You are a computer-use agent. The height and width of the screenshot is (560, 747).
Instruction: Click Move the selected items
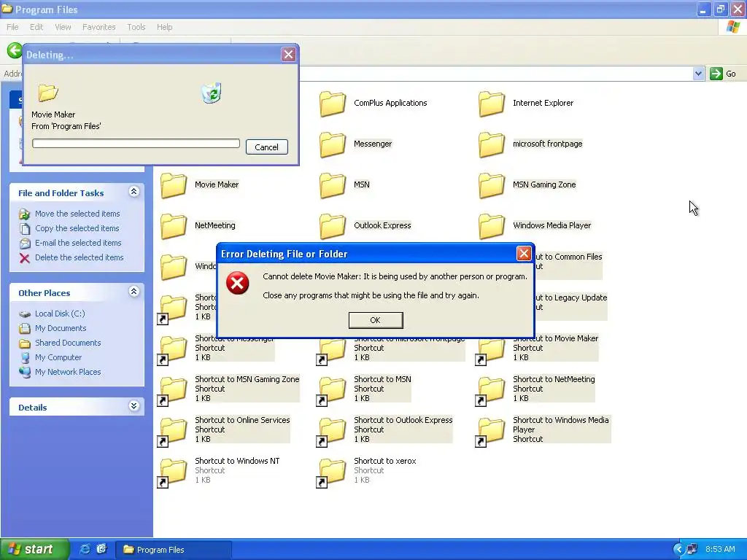[77, 214]
